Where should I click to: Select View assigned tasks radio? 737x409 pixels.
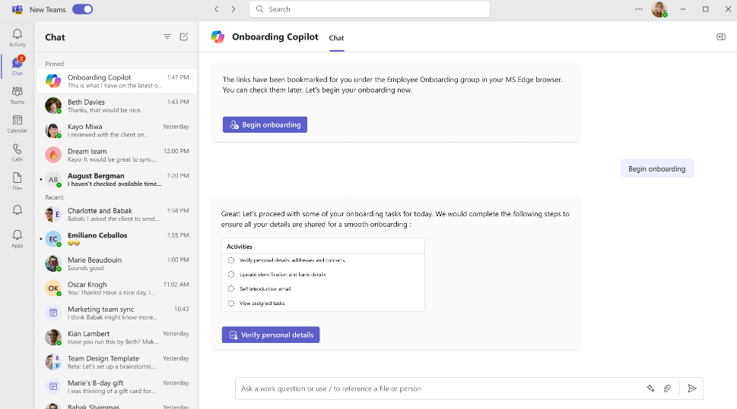(231, 303)
